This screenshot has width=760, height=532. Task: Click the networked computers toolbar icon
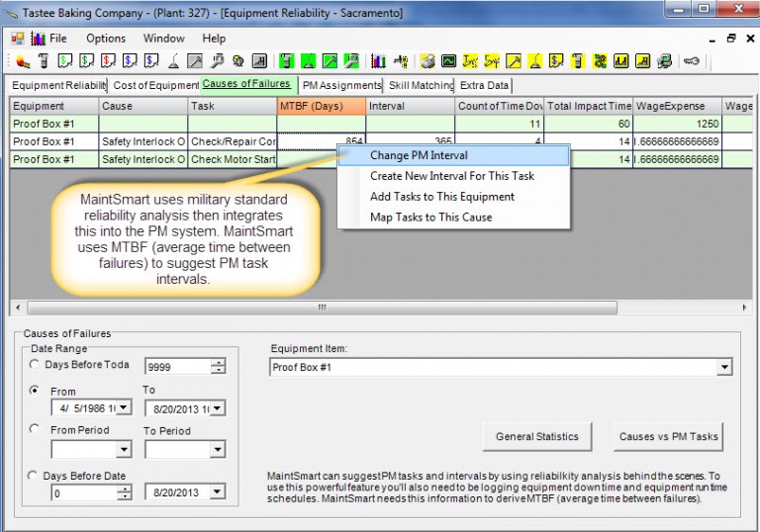(665, 61)
